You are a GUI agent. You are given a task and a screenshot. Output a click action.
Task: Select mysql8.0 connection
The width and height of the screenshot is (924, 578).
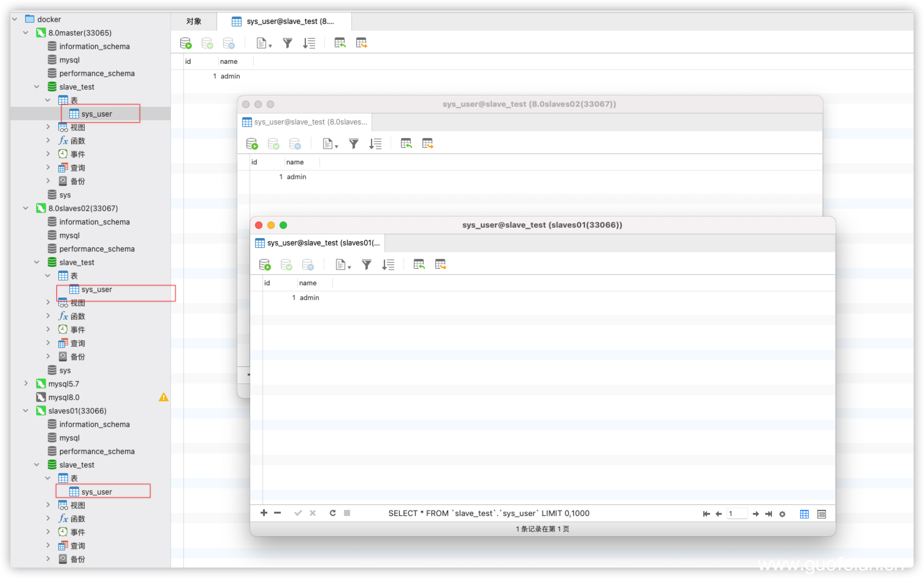(64, 397)
